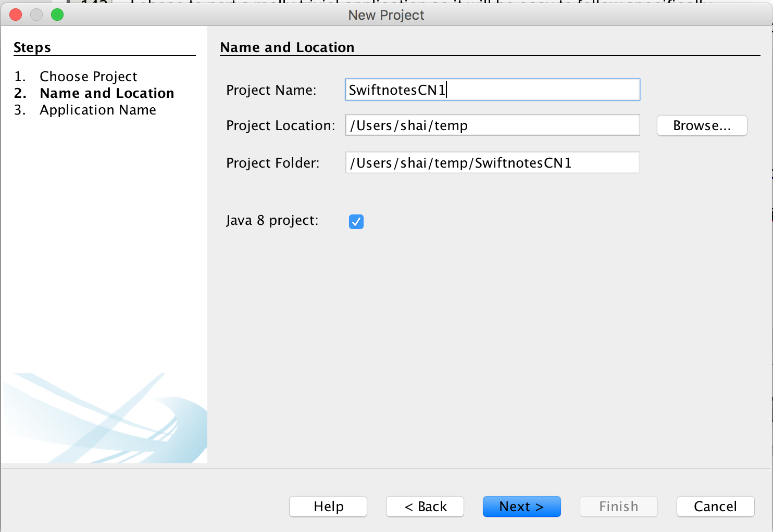Click the Project Name text field
The width and height of the screenshot is (773, 532).
(x=492, y=90)
